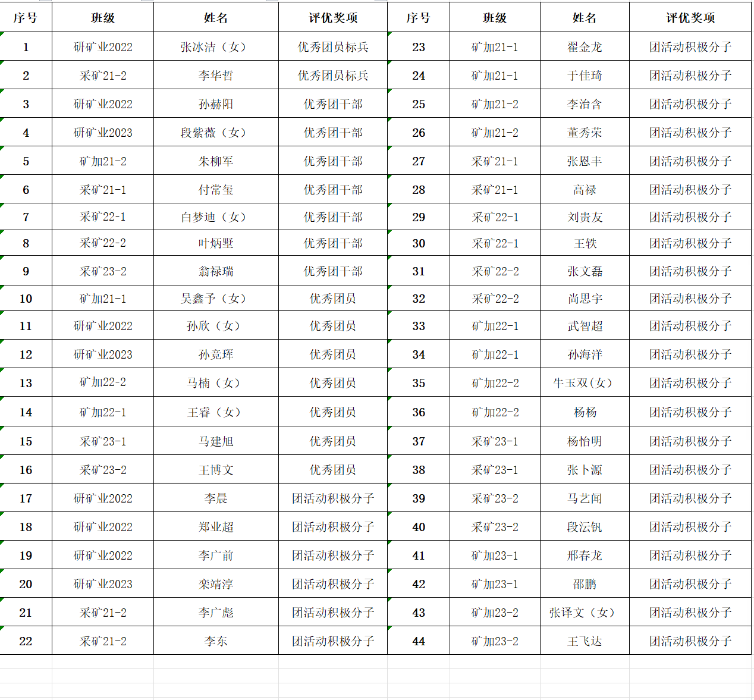Click the left-side 班级 header cell
This screenshot has width=754, height=700.
[x=103, y=18]
